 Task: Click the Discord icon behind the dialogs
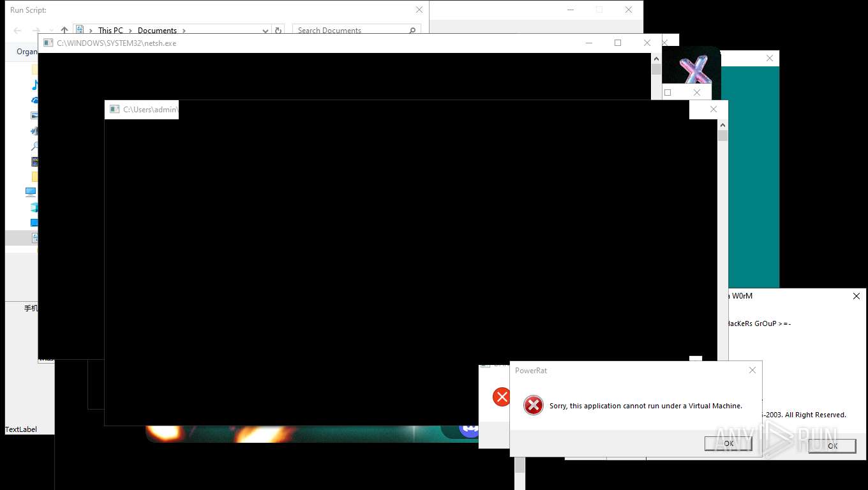click(x=470, y=430)
